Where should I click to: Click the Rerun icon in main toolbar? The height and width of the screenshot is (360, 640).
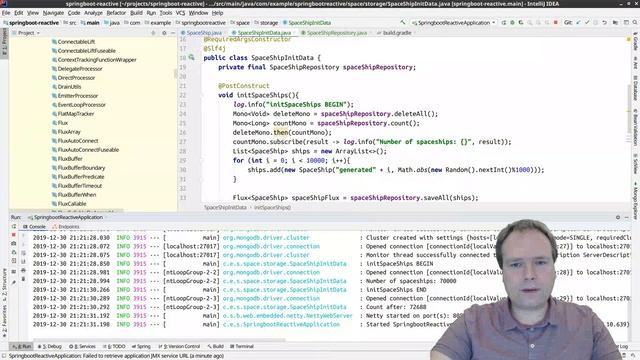pos(504,23)
